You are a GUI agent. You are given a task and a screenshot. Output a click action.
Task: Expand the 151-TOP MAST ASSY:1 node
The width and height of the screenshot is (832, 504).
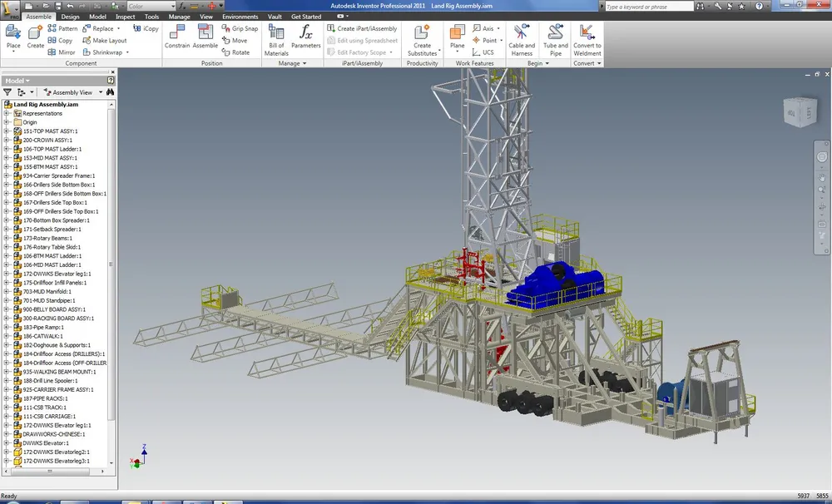click(7, 131)
